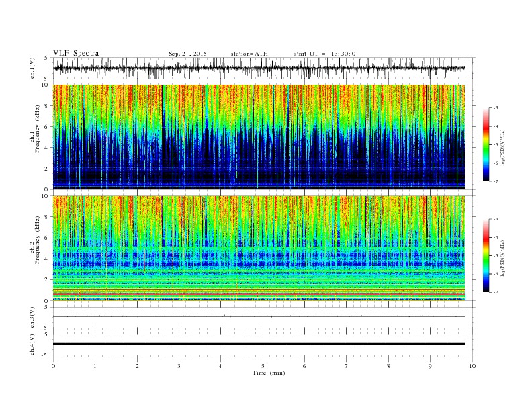Click the "ch.3(V)" axis label
Image resolution: width=532 pixels, height=411 pixels.
pyautogui.click(x=32, y=318)
